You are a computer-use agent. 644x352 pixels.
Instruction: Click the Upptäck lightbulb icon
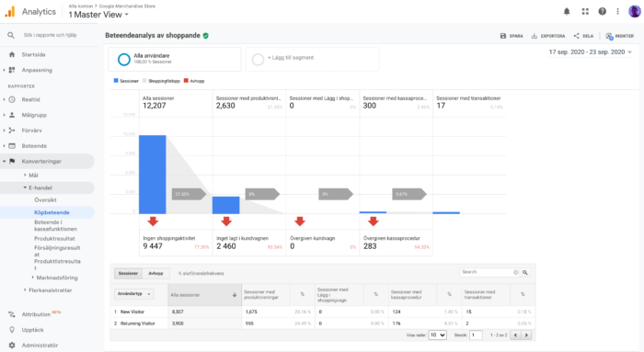12,330
